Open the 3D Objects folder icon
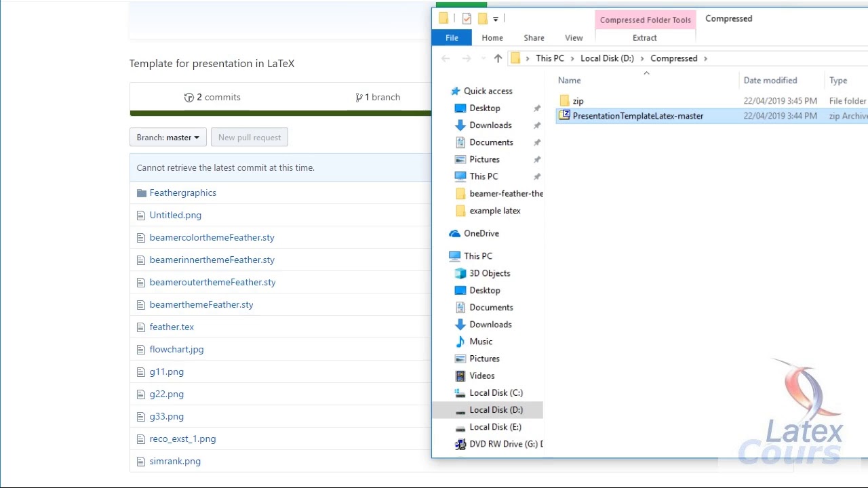 click(460, 273)
